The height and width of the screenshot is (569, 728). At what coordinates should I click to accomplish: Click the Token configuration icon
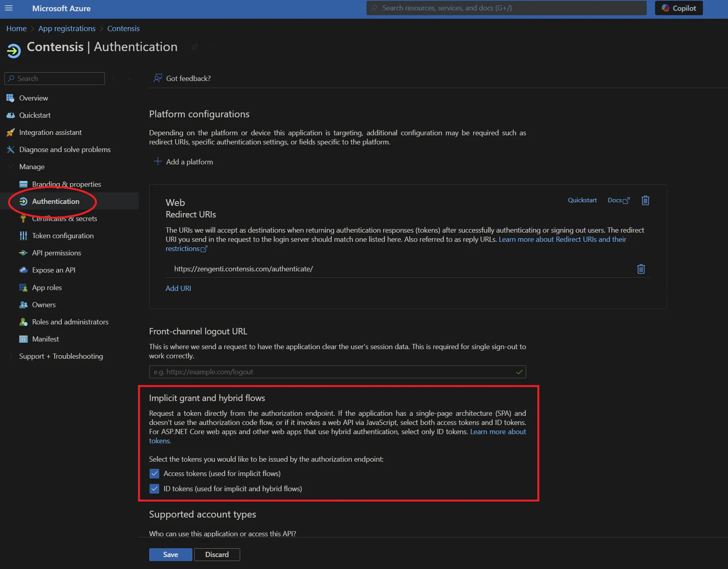tap(24, 236)
